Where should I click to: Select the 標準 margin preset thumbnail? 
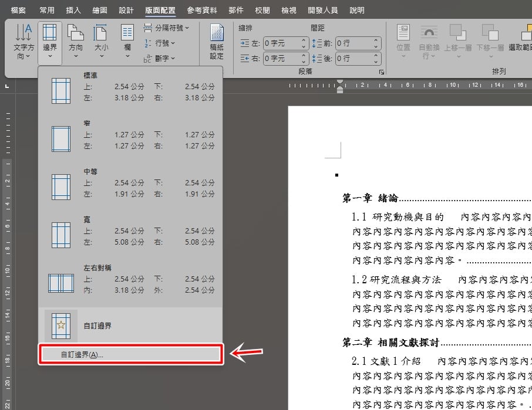61,91
